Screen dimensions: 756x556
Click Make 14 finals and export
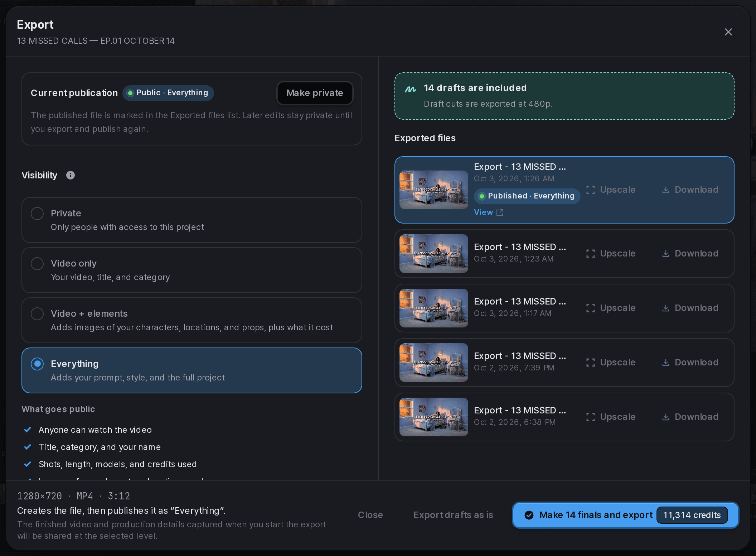click(625, 515)
